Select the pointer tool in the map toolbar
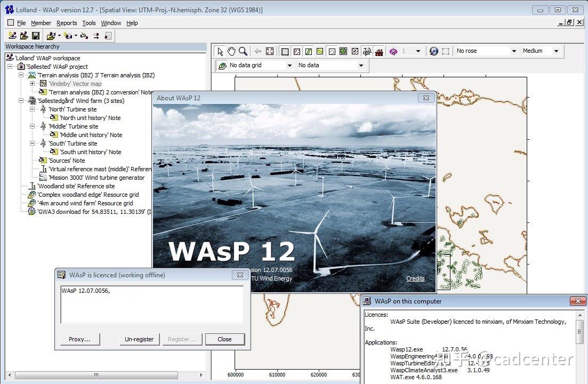The image size is (588, 384). pyautogui.click(x=220, y=51)
